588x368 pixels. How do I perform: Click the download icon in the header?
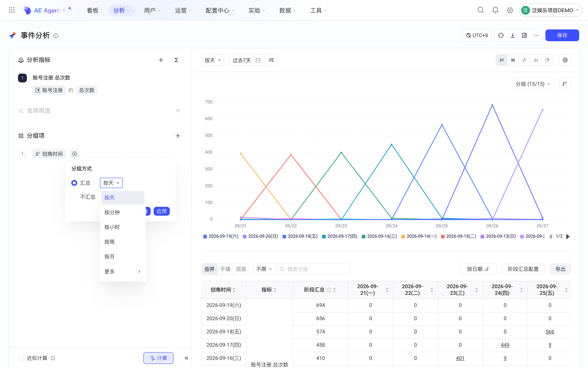[x=513, y=36]
